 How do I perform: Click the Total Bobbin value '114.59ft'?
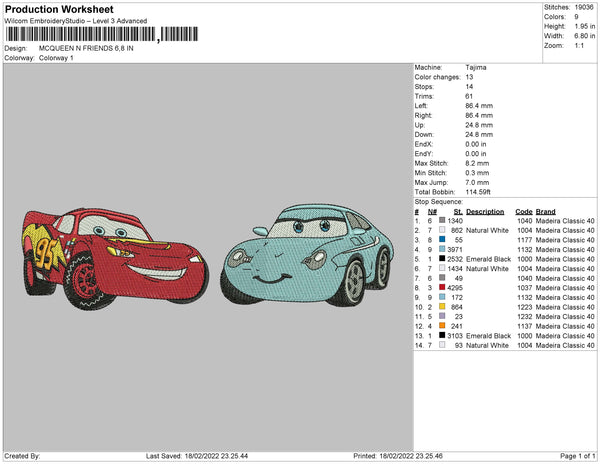tap(478, 192)
